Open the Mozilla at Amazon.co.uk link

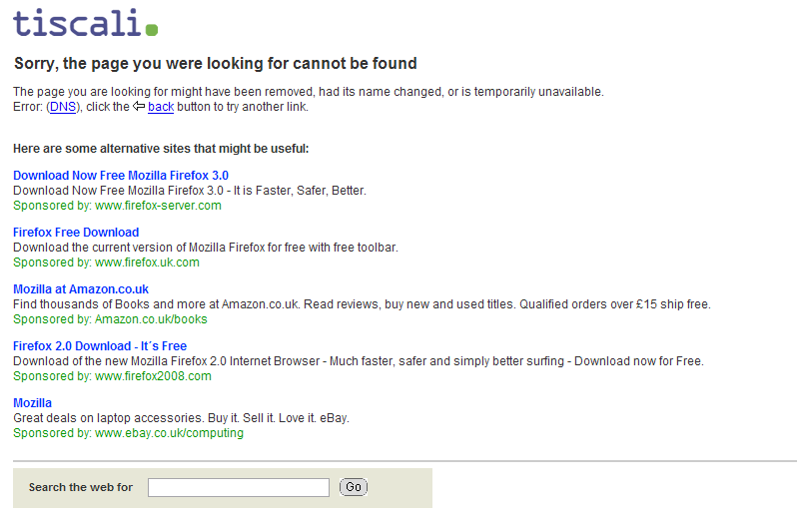coord(81,289)
